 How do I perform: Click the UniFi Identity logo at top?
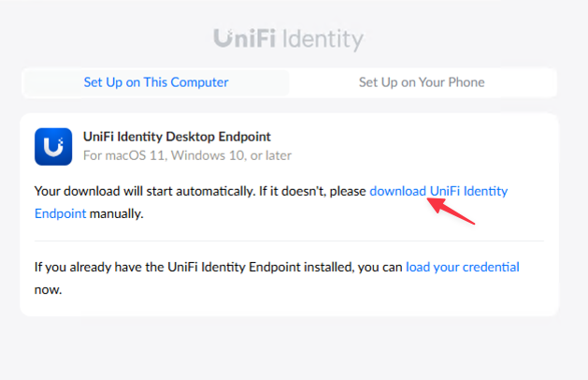pyautogui.click(x=288, y=39)
